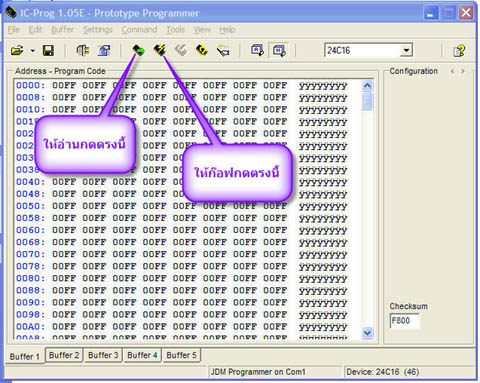
Task: Click the Save File floppy disk icon
Action: [48, 51]
